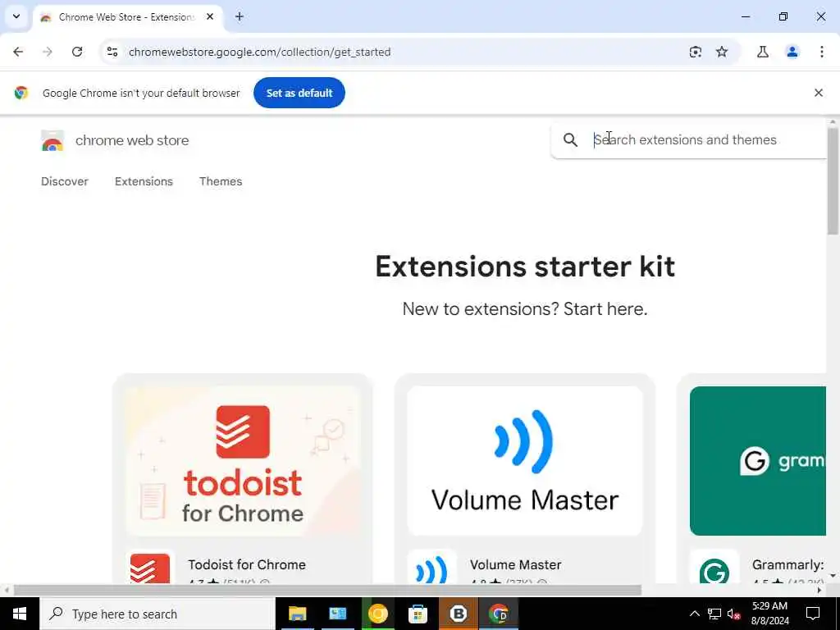Click the scroll right arrow
The height and width of the screenshot is (630, 840).
pos(819,591)
